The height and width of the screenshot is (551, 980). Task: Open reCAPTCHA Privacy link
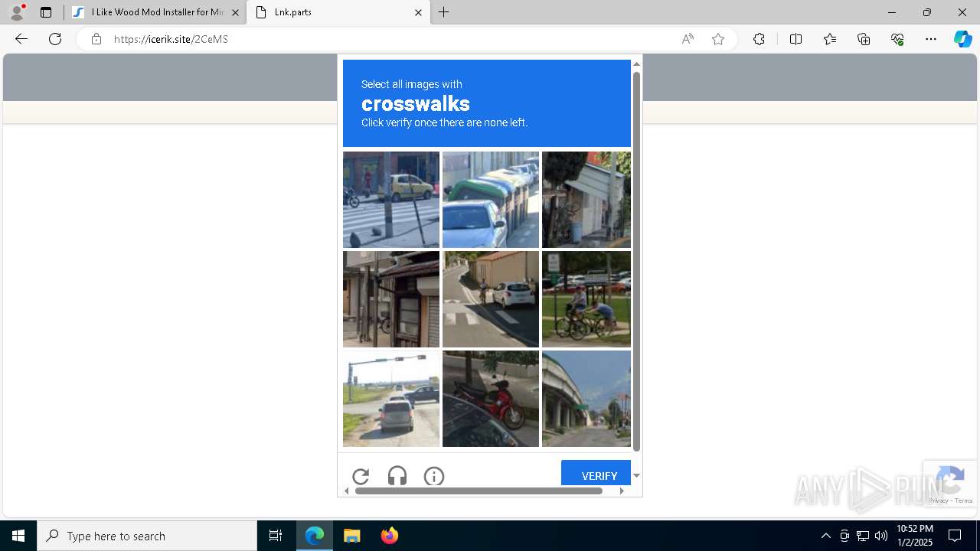coord(938,500)
